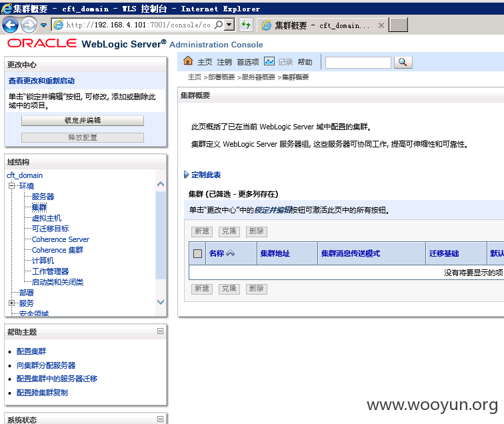Open 主页 in the console toolbar

[x=205, y=62]
